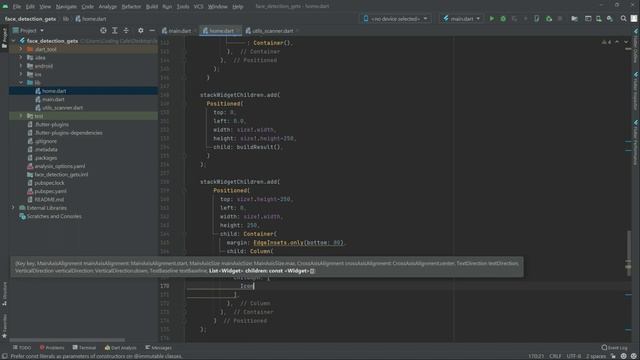Open the device selector dropdown
Image resolution: width=640 pixels, height=360 pixels.
click(x=395, y=19)
